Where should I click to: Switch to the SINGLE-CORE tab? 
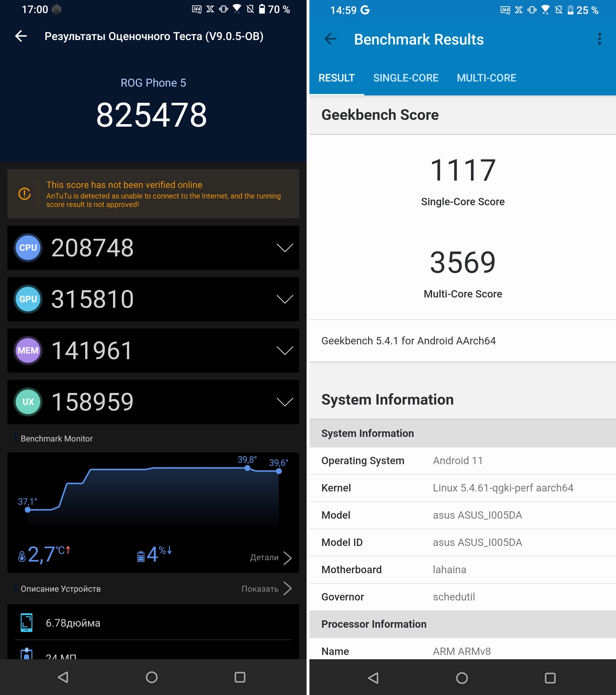406,78
